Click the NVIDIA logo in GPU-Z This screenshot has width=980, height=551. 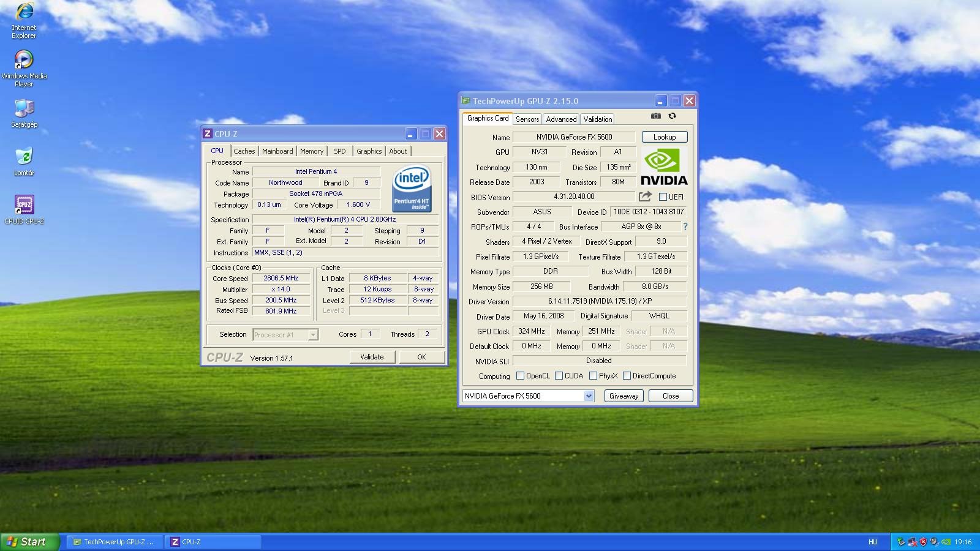(x=664, y=167)
